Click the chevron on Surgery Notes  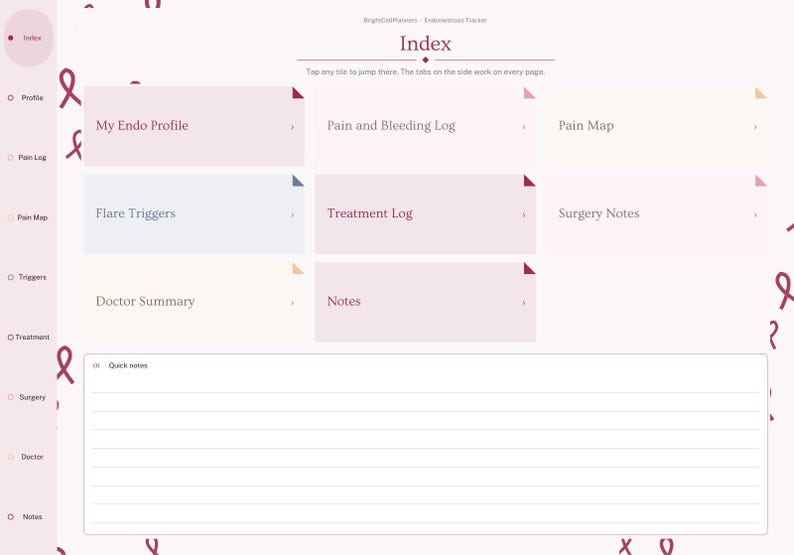[756, 215]
